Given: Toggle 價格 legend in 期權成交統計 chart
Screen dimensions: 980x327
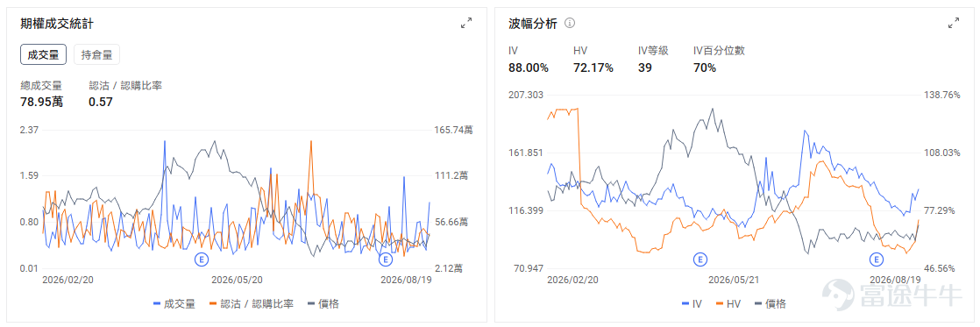Looking at the screenshot, I should 323,304.
